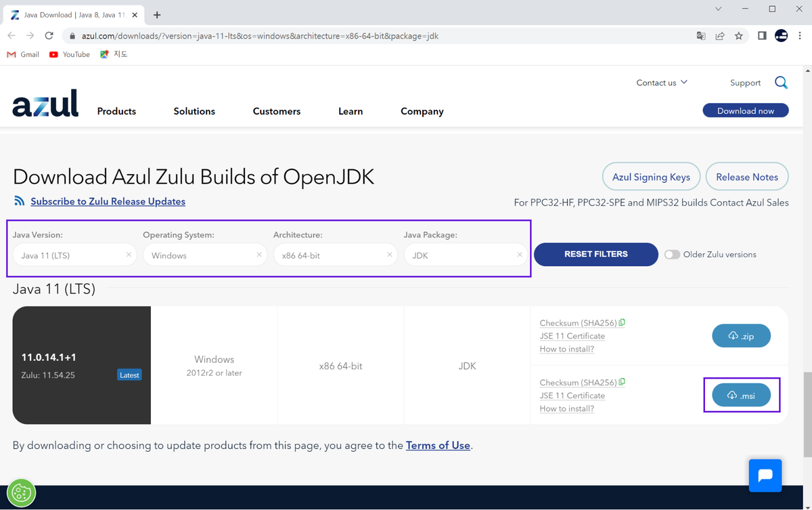Copy the .msi checksum with copy icon
Screen dimensions: 812x510
click(x=622, y=382)
